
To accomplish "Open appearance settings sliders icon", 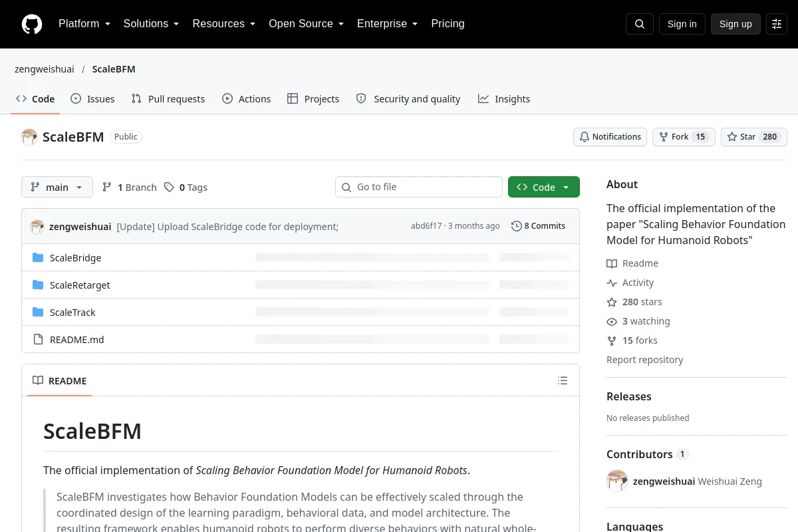I will 777,24.
